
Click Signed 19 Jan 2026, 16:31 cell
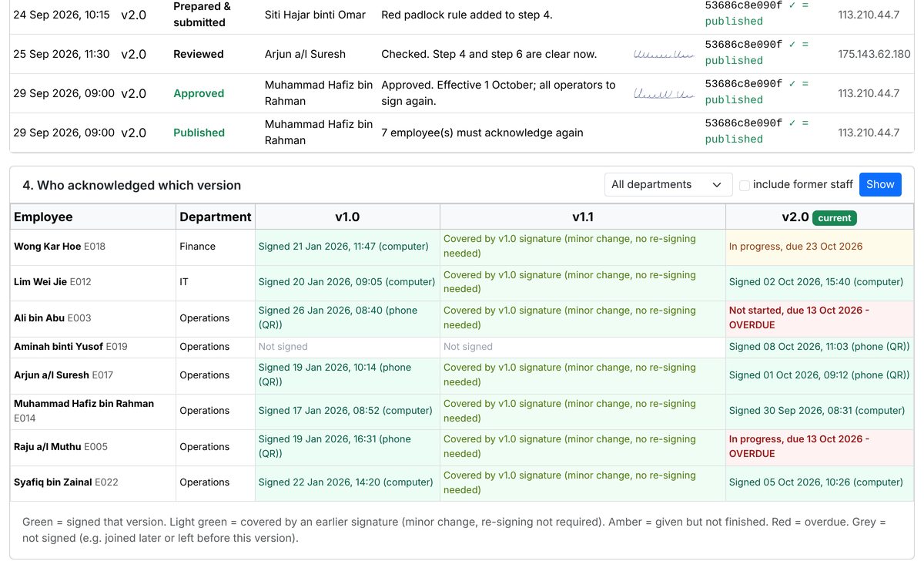point(347,447)
